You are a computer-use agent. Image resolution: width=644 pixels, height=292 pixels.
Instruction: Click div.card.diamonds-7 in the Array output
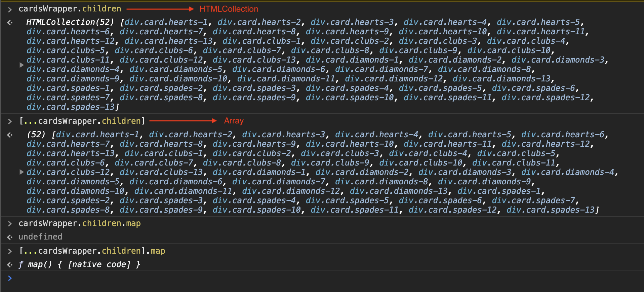(x=279, y=182)
